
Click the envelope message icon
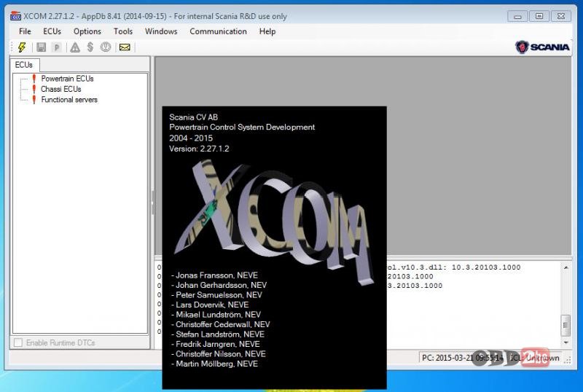[x=125, y=47]
